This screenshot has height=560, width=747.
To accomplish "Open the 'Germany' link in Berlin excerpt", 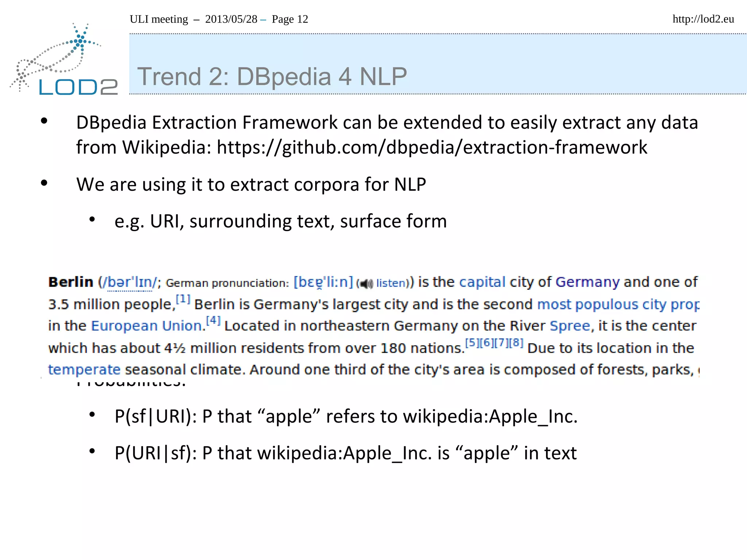I will 587,282.
